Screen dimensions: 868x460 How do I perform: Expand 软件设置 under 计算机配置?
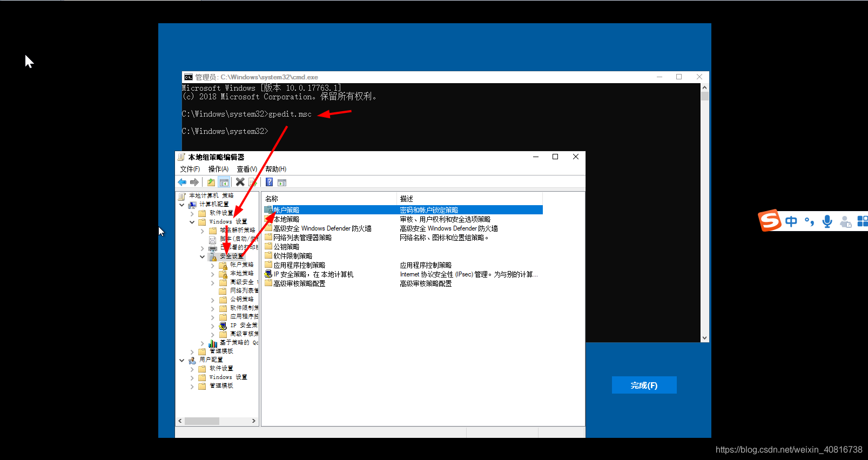(x=192, y=213)
